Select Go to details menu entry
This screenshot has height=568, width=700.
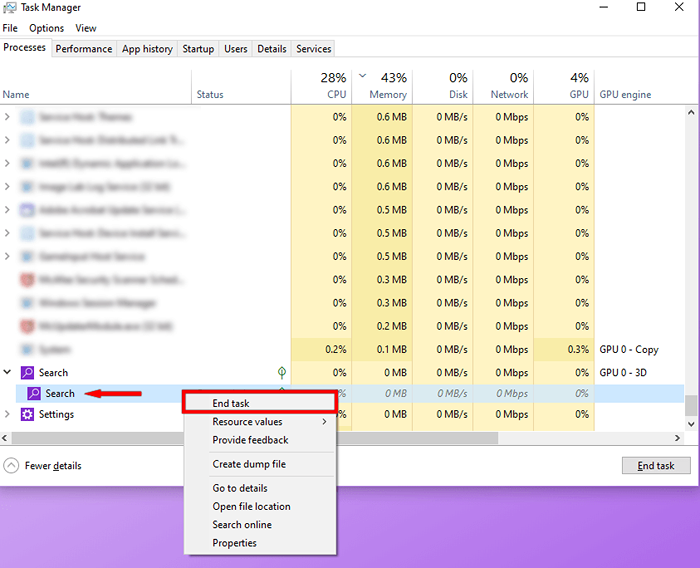[259, 488]
